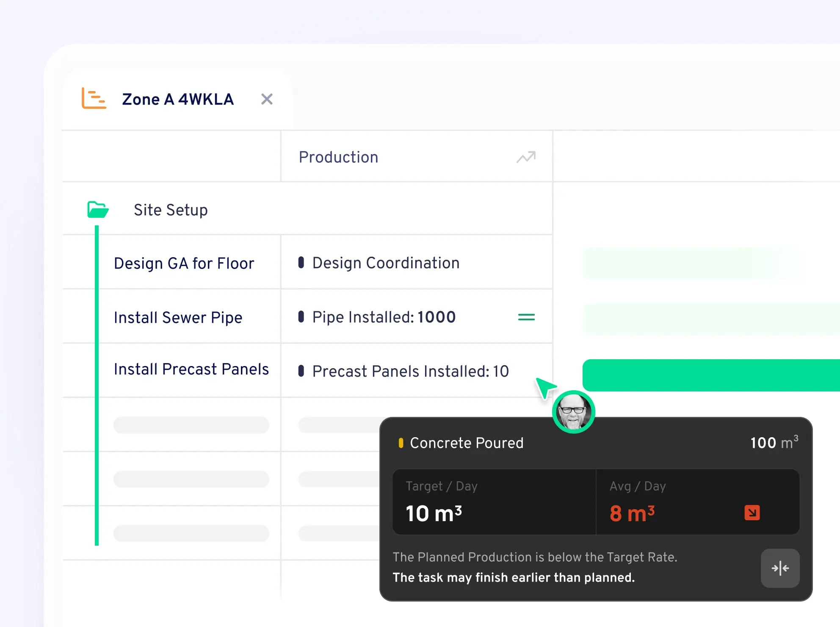Image resolution: width=840 pixels, height=627 pixels.
Task: Click the Pipe Installed: 1000 cell
Action: tap(417, 317)
